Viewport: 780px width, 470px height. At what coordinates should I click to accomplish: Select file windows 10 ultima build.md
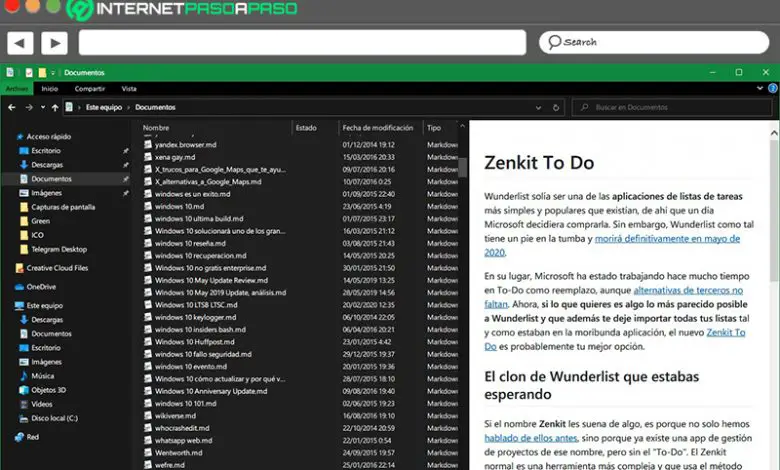point(199,219)
